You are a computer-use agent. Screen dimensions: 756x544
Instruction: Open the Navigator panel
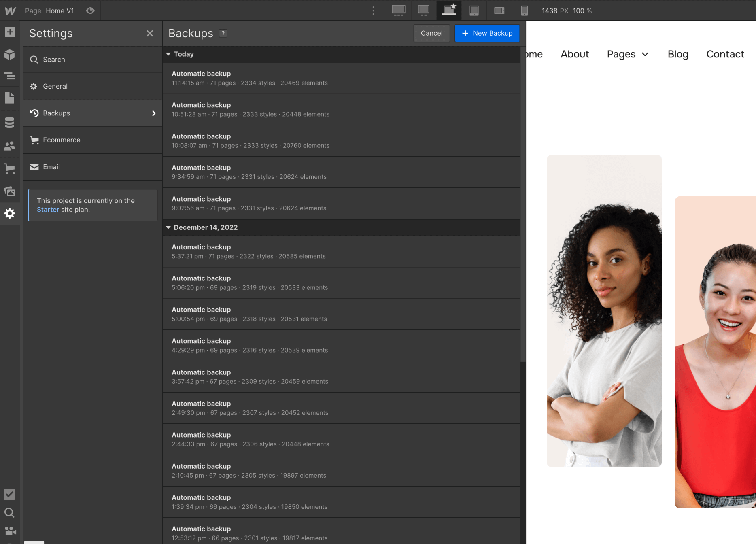coord(10,76)
